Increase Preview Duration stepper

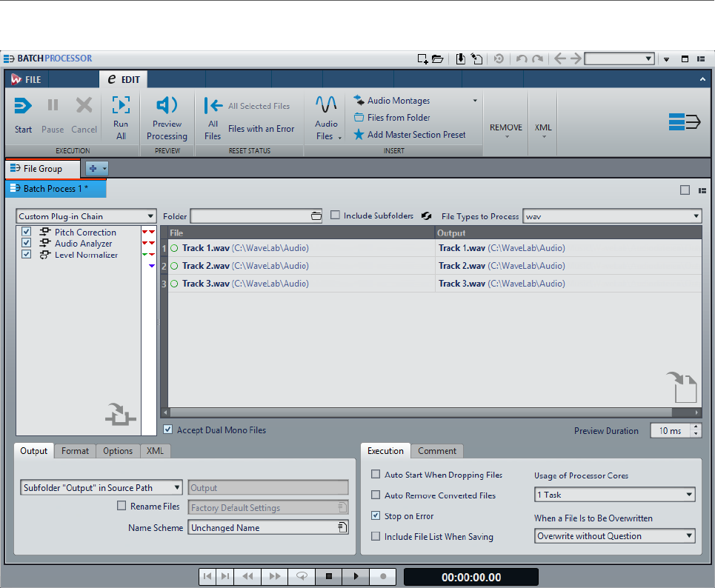pyautogui.click(x=696, y=427)
